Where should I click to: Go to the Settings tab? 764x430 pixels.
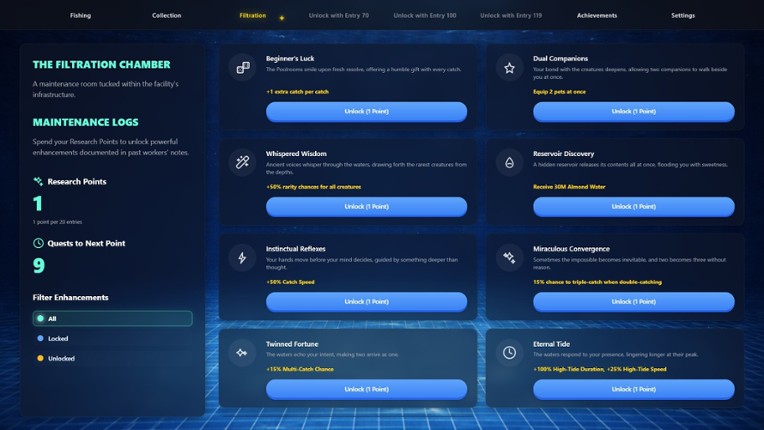(x=683, y=16)
